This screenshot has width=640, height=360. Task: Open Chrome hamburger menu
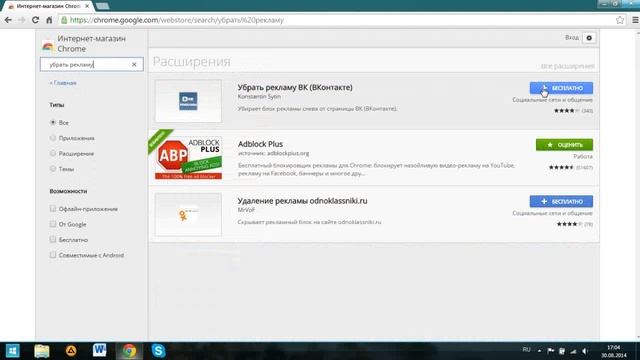pyautogui.click(x=635, y=20)
